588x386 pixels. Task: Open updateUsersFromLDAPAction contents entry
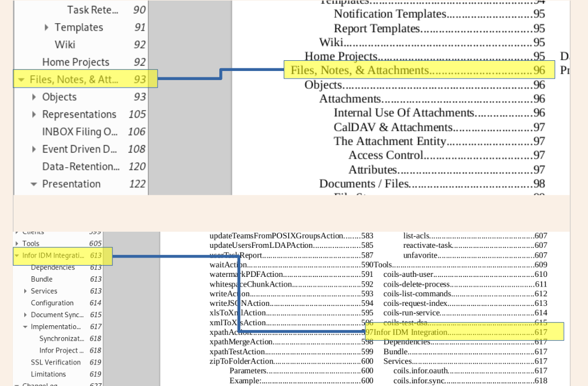click(x=291, y=245)
